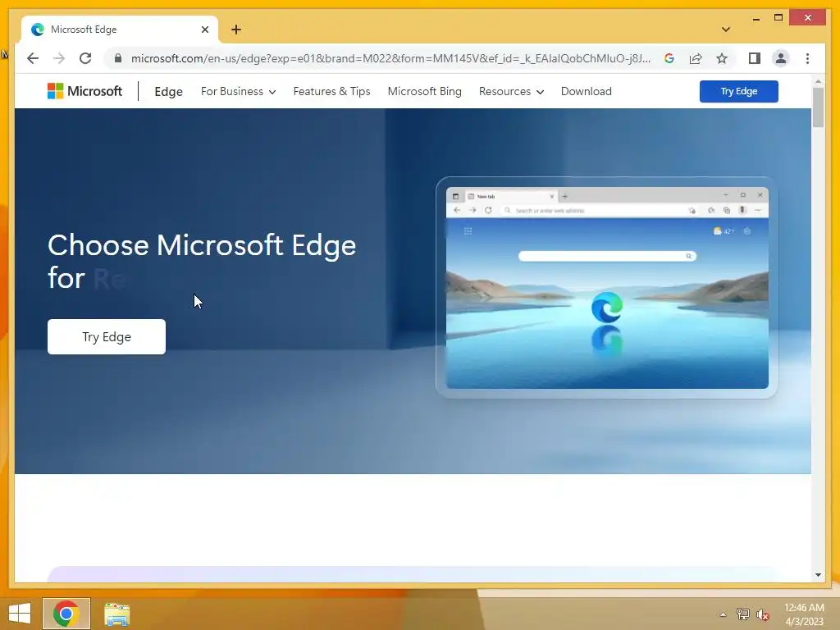View site security lock icon
840x630 pixels.
click(x=118, y=58)
